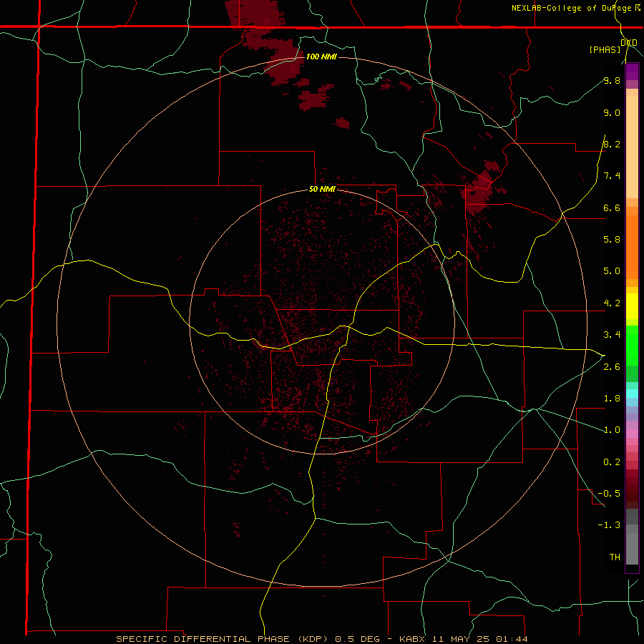
Task: Click the 5.8 legend value
Action: (612, 240)
